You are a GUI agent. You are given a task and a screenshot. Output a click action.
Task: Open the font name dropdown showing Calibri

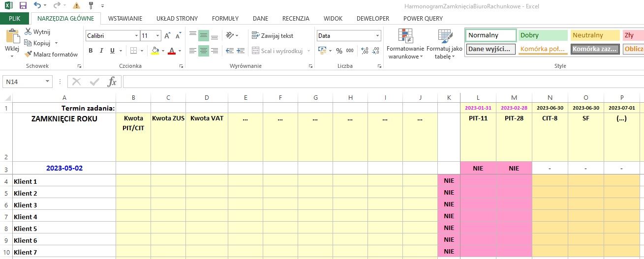point(136,36)
